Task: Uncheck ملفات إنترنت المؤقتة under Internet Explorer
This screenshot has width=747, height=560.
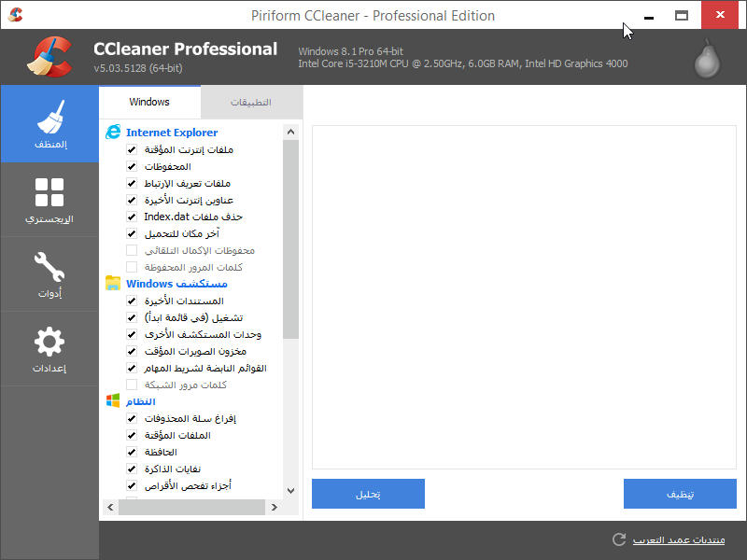Action: click(x=131, y=149)
